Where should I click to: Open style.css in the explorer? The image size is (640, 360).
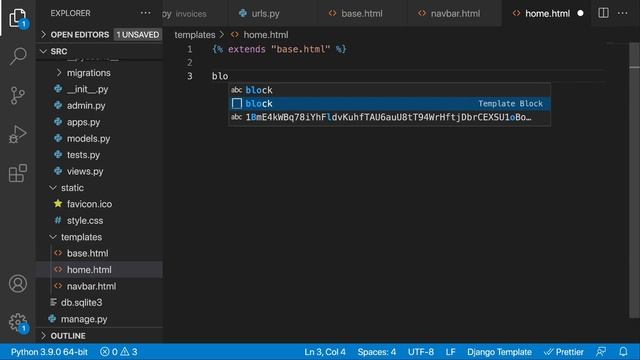pyautogui.click(x=85, y=220)
